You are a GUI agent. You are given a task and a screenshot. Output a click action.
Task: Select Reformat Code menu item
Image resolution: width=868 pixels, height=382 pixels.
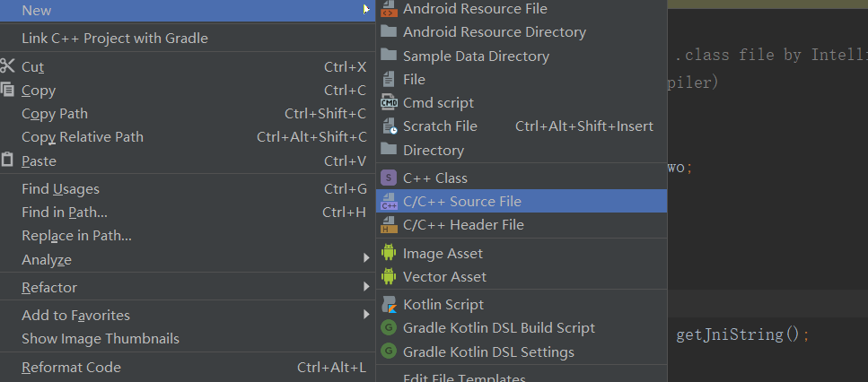tap(188, 367)
